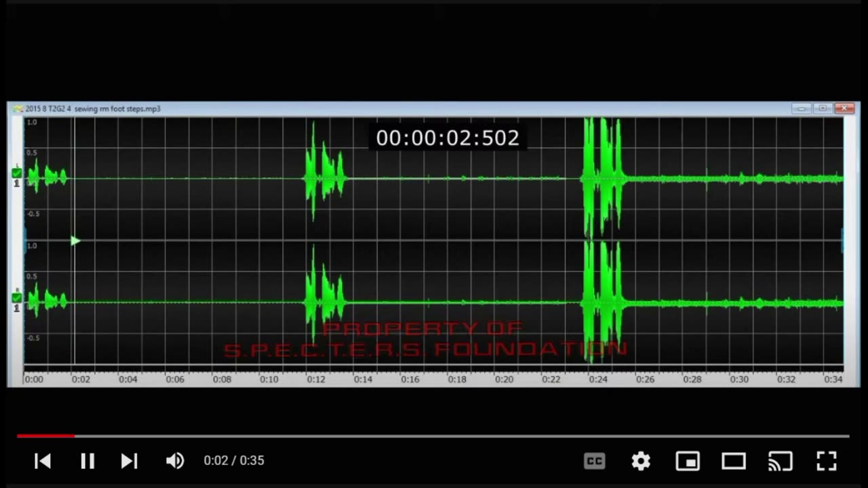Cast video to a TV
Image resolution: width=868 pixels, height=488 pixels.
pos(780,461)
